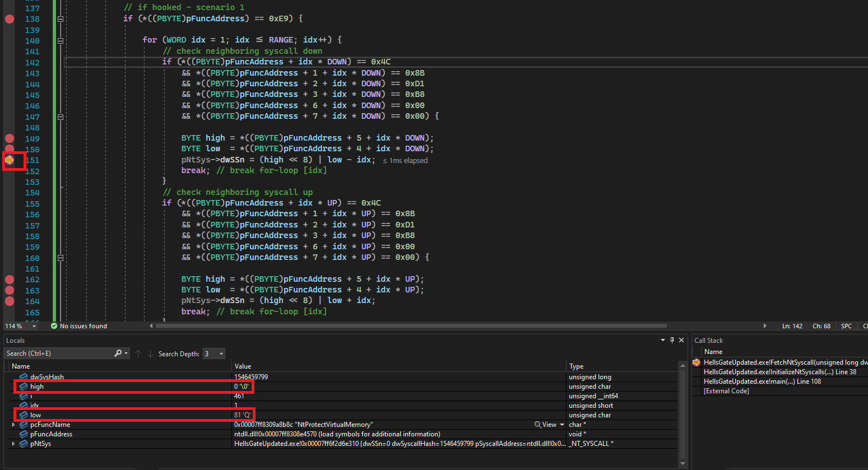The image size is (868, 470).
Task: Open the Search Depth dropdown
Action: click(x=221, y=353)
